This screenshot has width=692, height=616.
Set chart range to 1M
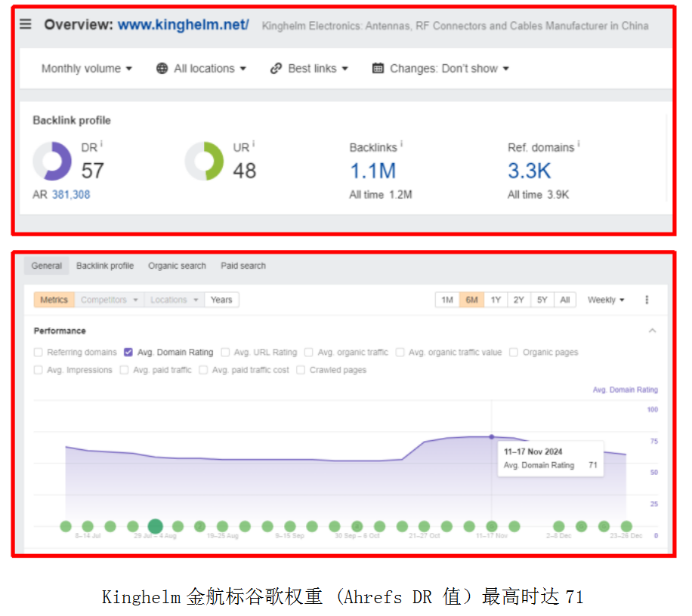pyautogui.click(x=447, y=300)
